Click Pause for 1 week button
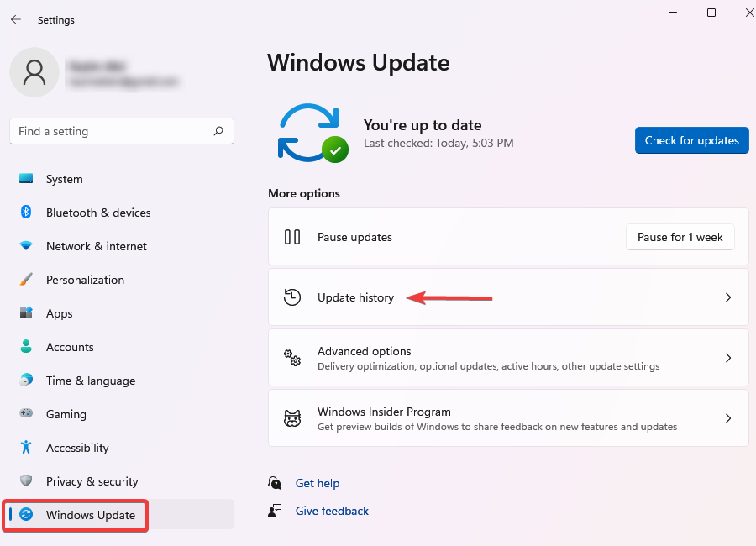The height and width of the screenshot is (546, 756). pyautogui.click(x=680, y=237)
